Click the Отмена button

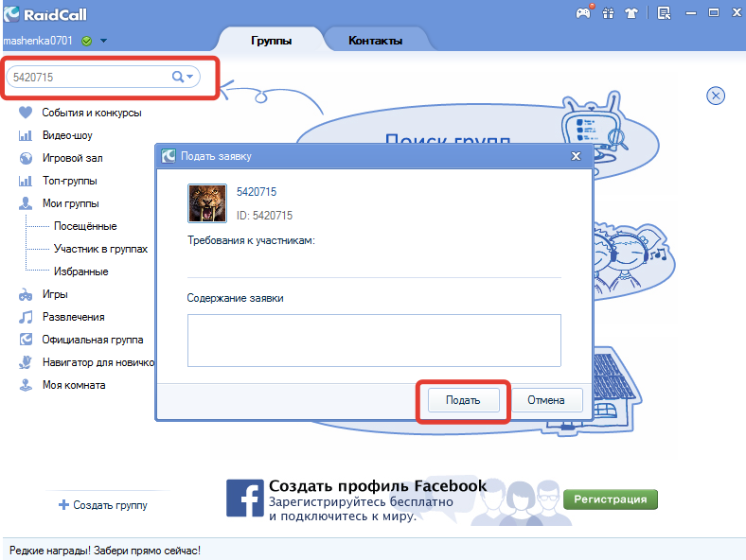tap(546, 400)
